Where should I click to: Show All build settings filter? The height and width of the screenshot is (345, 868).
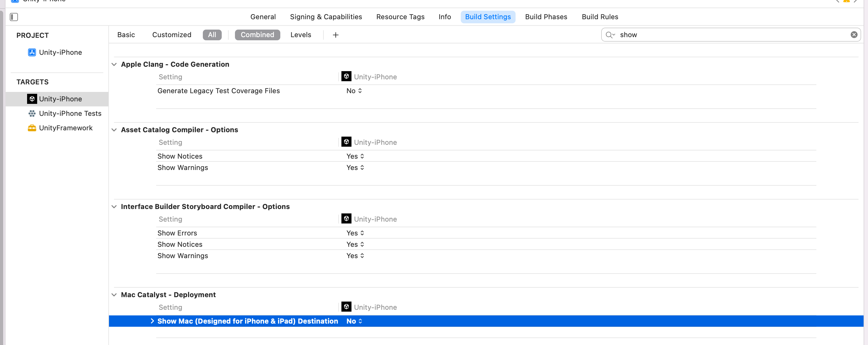(212, 35)
